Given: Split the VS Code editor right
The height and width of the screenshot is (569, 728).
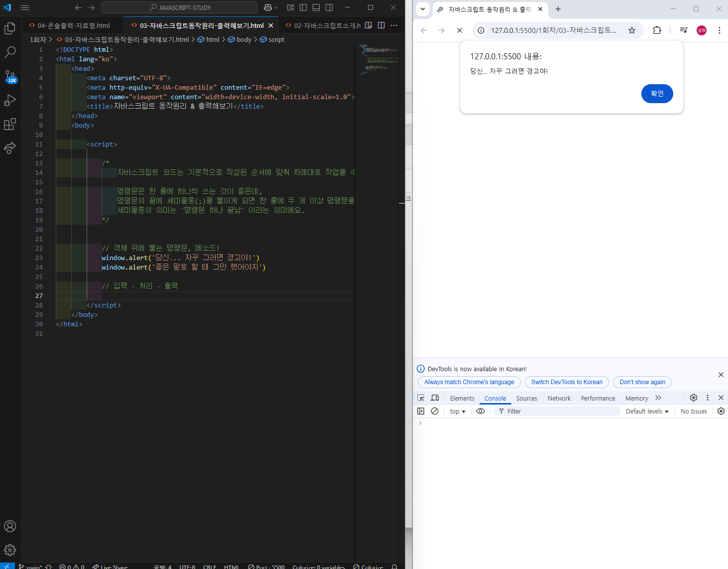Looking at the screenshot, I should 381,25.
